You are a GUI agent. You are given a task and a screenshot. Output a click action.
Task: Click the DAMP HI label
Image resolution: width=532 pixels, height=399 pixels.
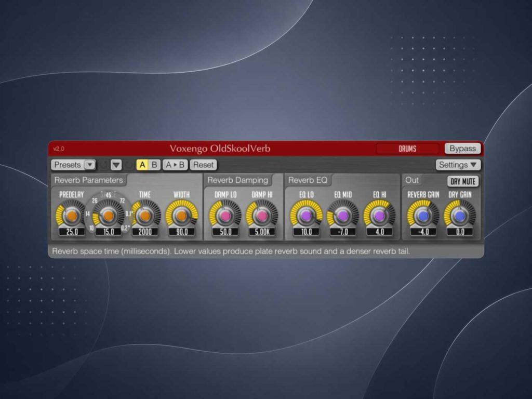(262, 195)
